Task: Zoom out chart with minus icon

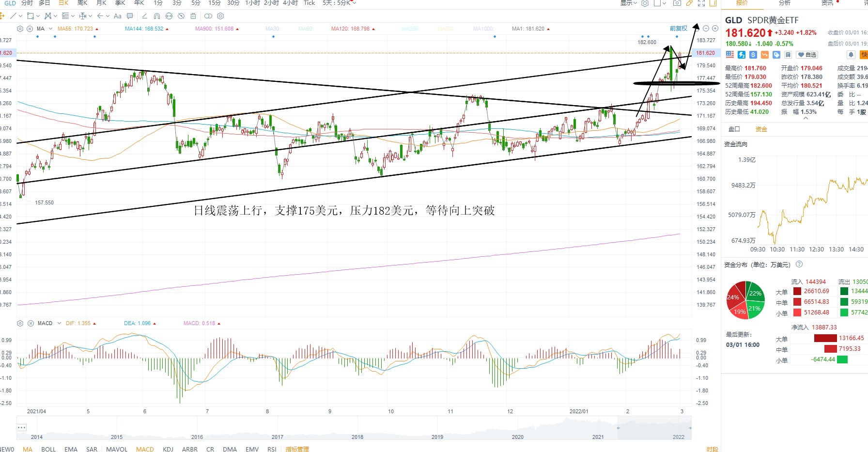Action: click(x=706, y=28)
